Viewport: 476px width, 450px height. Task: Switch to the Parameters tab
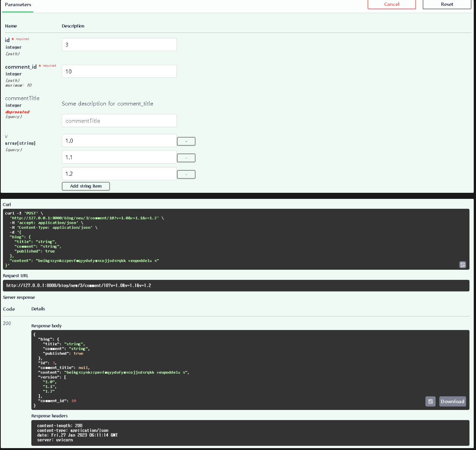(x=18, y=5)
